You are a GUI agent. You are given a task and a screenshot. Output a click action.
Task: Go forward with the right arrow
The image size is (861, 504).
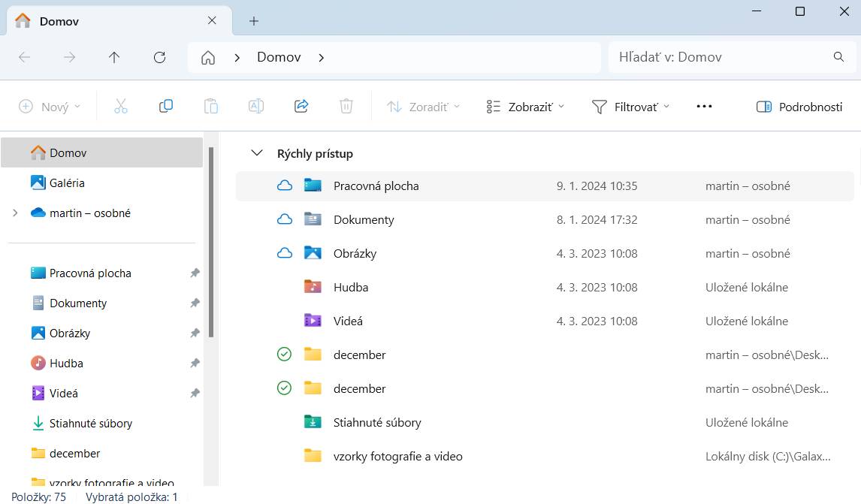[69, 57]
